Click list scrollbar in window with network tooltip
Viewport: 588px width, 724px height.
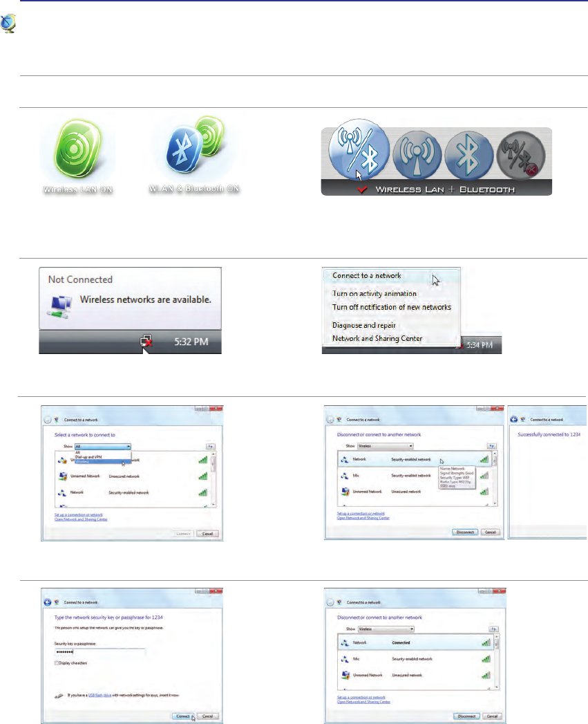click(495, 479)
